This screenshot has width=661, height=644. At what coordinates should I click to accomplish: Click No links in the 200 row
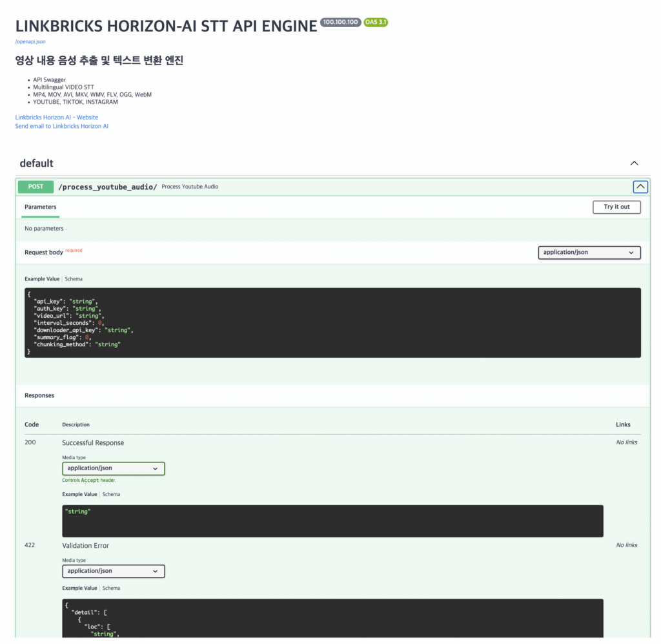(x=627, y=442)
